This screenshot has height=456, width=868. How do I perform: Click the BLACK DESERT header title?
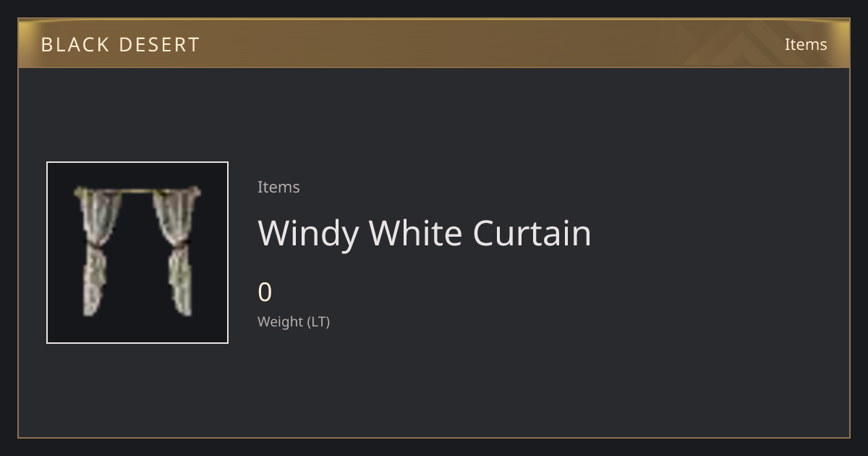pos(120,45)
